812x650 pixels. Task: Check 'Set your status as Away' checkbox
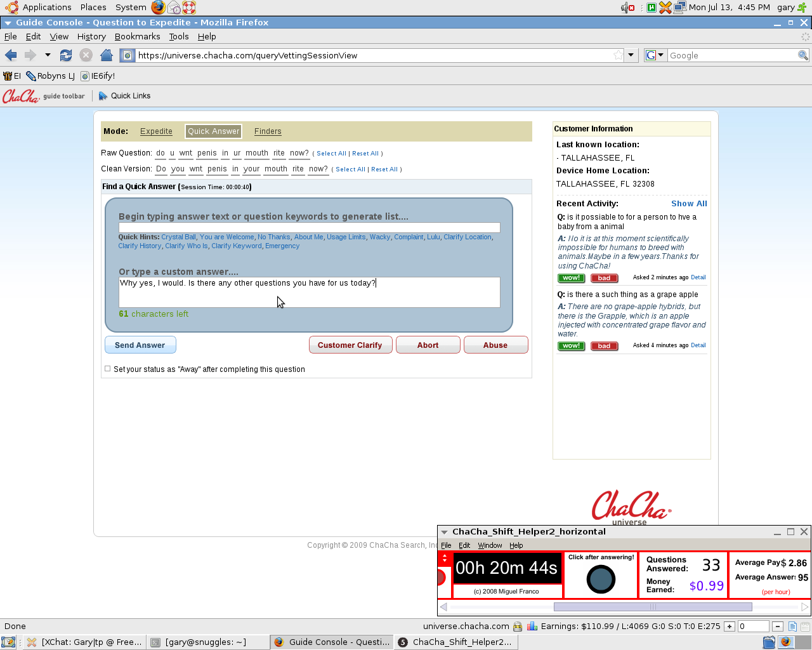click(108, 369)
